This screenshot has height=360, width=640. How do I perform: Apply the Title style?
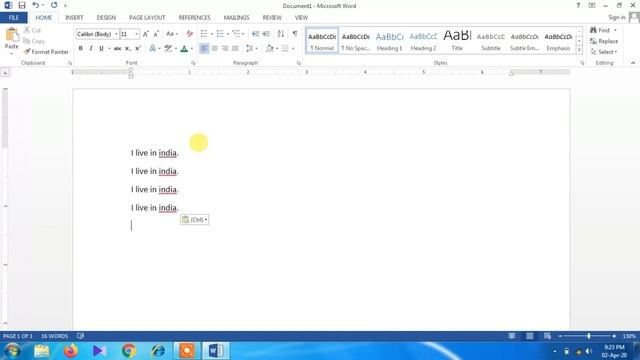(457, 41)
